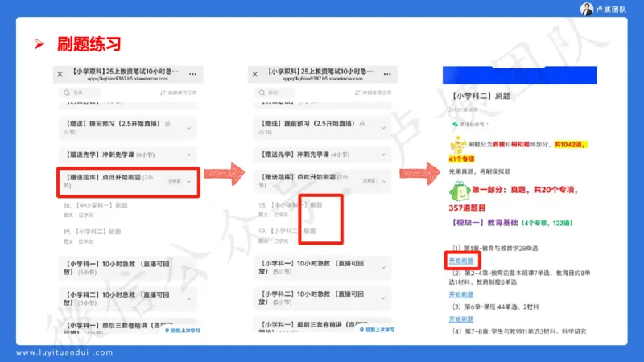Click the blue banner atop the right page
The image size is (644, 362).
pyautogui.click(x=519, y=75)
